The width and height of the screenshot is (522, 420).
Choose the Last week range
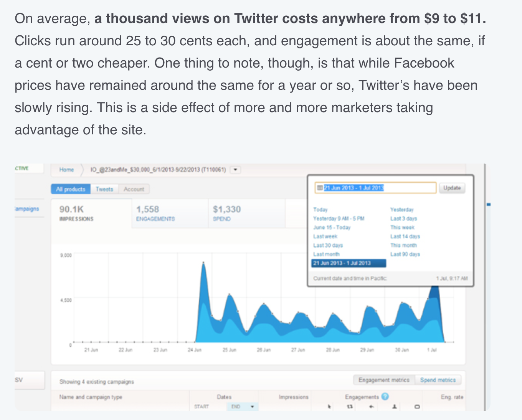(x=325, y=236)
